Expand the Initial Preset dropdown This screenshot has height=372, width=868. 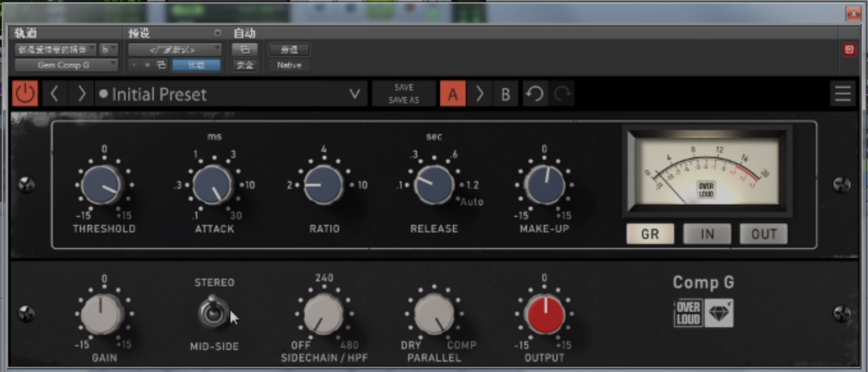[x=354, y=93]
